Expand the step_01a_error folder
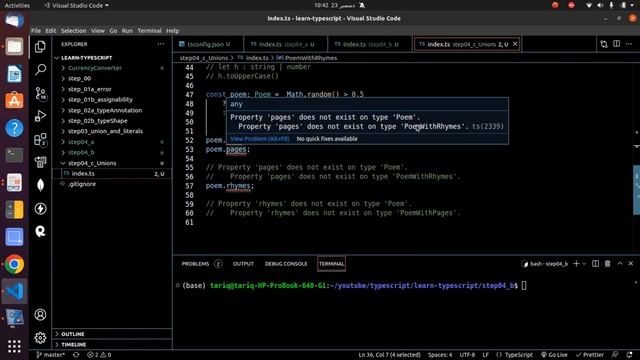Viewport: 640px width, 360px height. (90, 89)
